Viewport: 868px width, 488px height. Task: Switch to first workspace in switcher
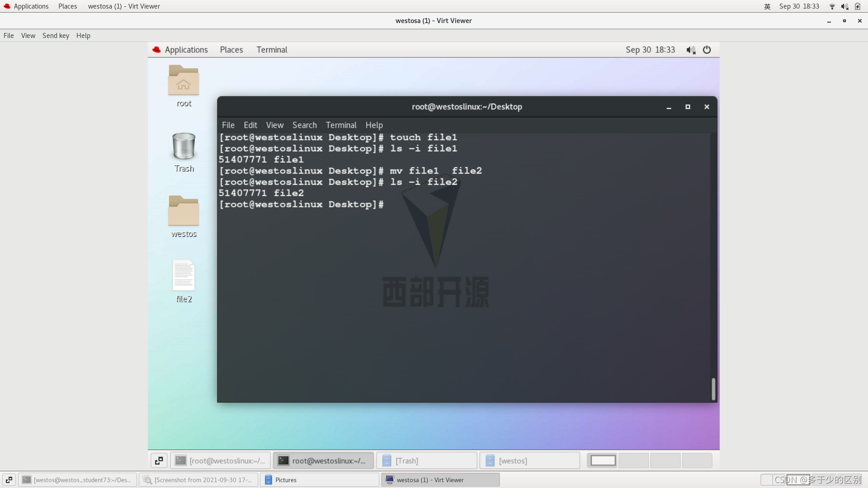point(603,460)
